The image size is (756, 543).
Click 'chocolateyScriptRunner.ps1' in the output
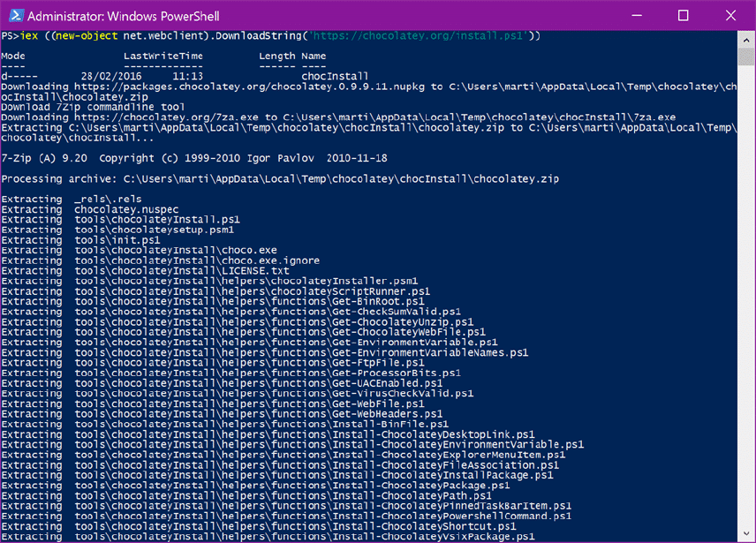click(x=351, y=291)
